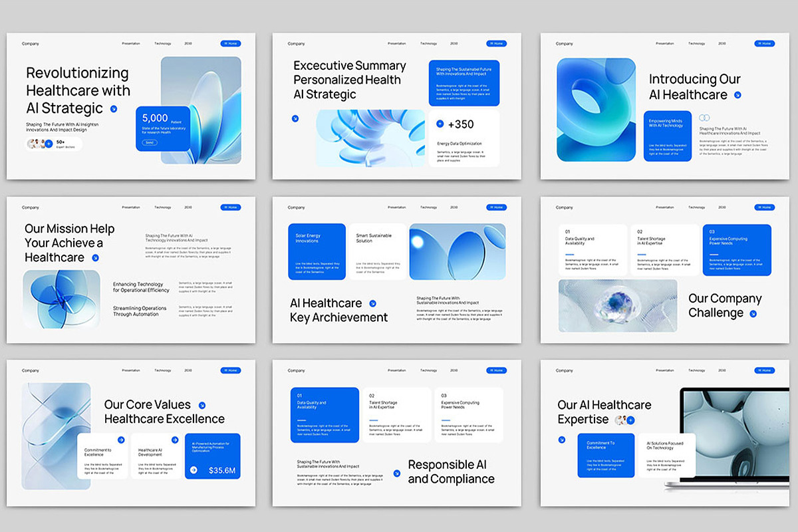
Task: Click the arrow icon next to the "Our Core Values" title
Action: tap(202, 405)
